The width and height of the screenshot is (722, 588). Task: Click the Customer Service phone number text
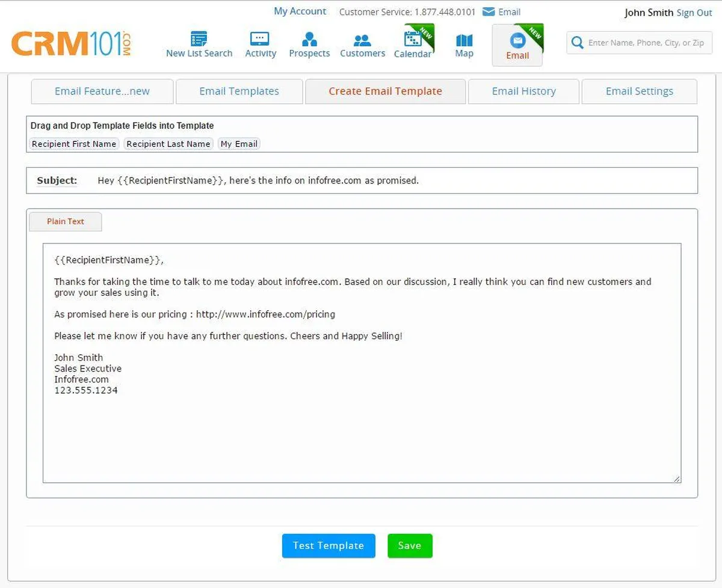(x=445, y=12)
